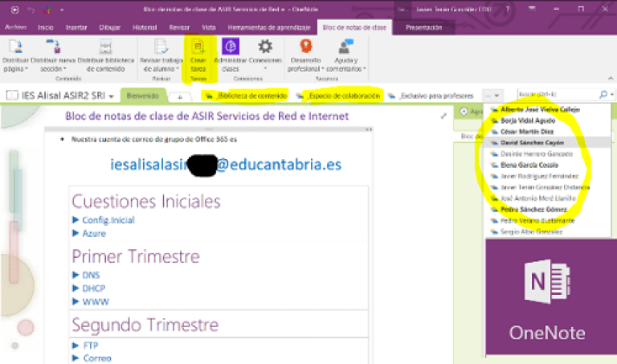
Task: Select Alberto José Vielva Callejo
Action: [x=540, y=109]
